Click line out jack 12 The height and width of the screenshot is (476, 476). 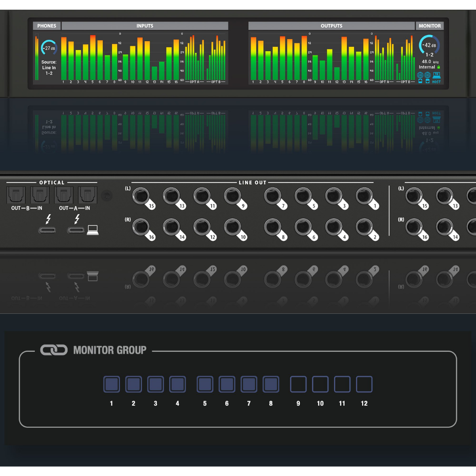202,227
